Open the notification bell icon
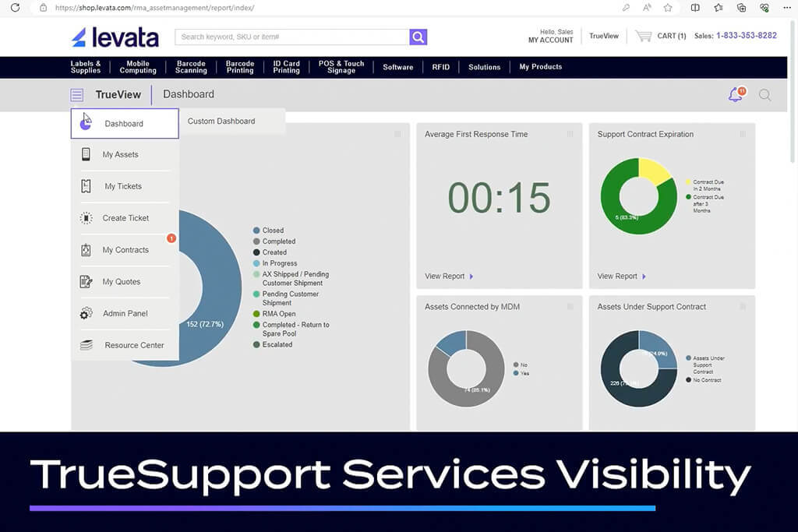The width and height of the screenshot is (798, 532). [x=735, y=95]
